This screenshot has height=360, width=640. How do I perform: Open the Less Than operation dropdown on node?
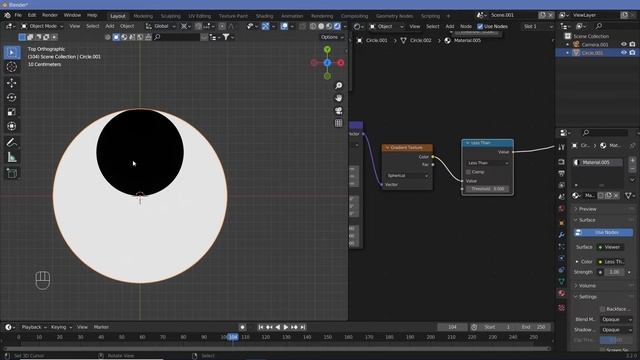487,163
